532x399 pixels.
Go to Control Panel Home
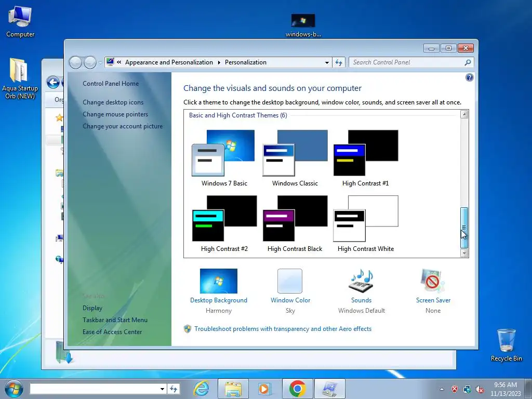point(111,84)
